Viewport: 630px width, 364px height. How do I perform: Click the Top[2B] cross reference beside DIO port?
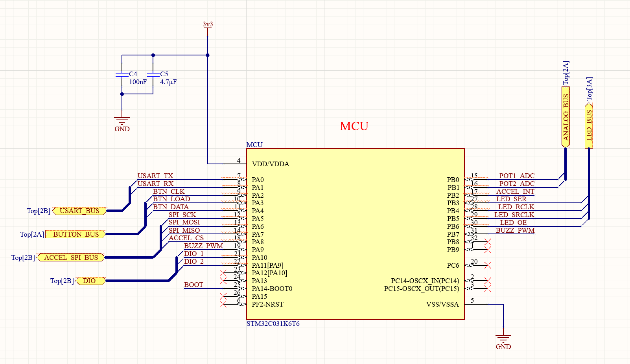pos(62,281)
